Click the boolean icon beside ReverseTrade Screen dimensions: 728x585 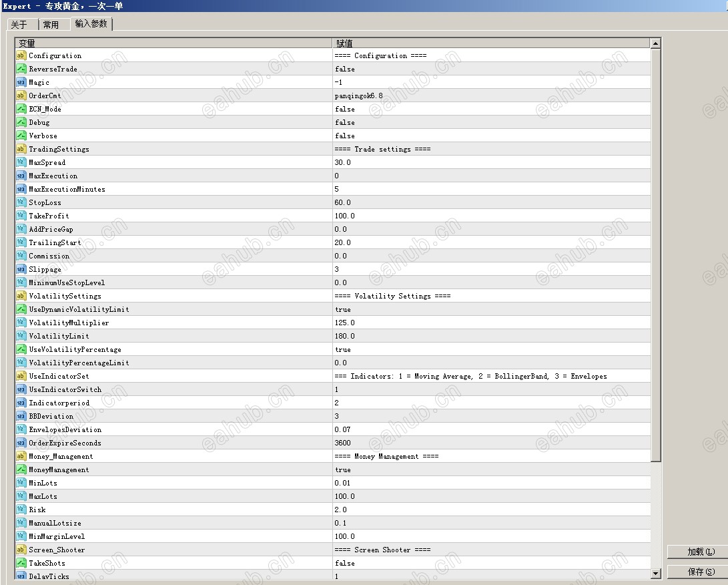(21, 69)
